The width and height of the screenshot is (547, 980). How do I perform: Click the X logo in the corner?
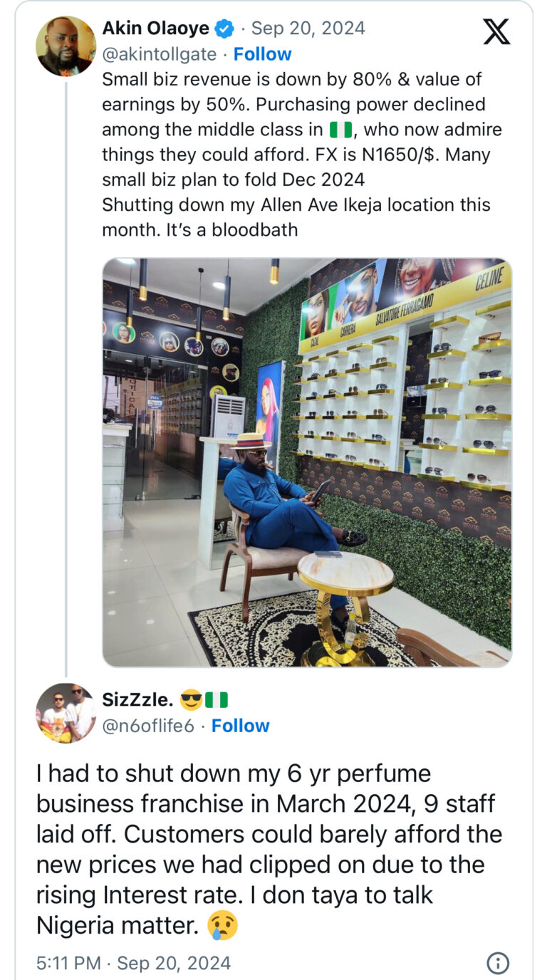click(496, 31)
